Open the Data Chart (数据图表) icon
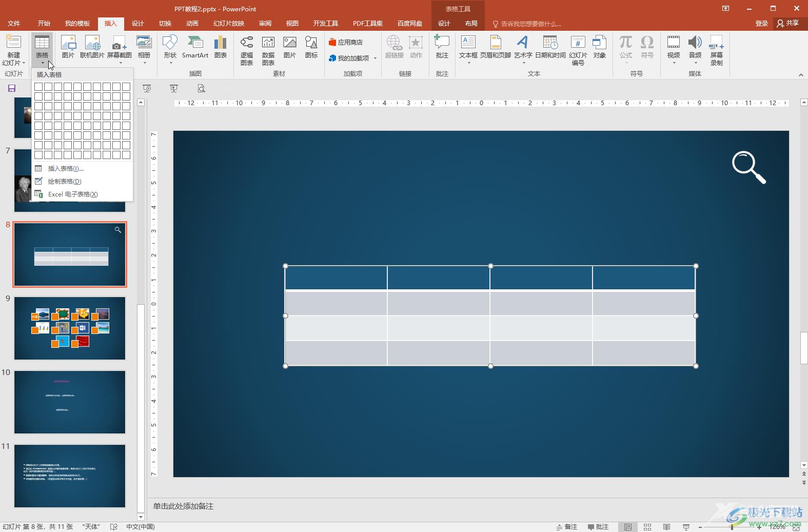This screenshot has width=808, height=532. (268, 50)
